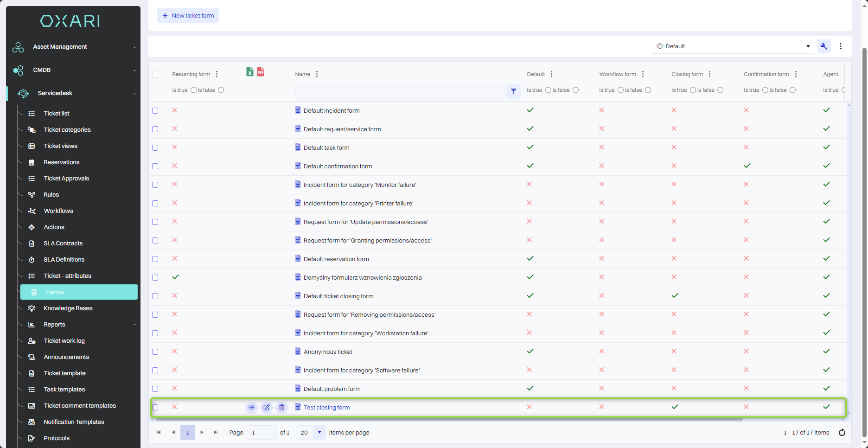The image size is (868, 448).
Task: Edit the Test closing form row
Action: point(267,407)
